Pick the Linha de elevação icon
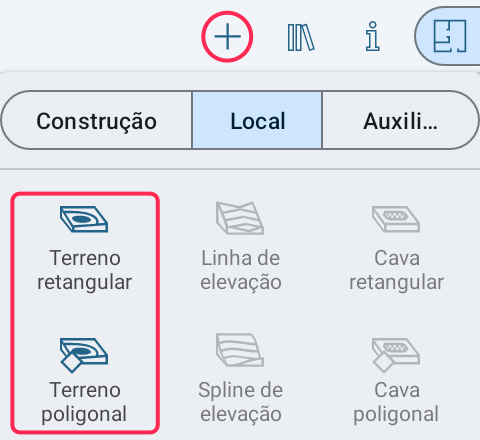This screenshot has height=440, width=480. (x=240, y=218)
